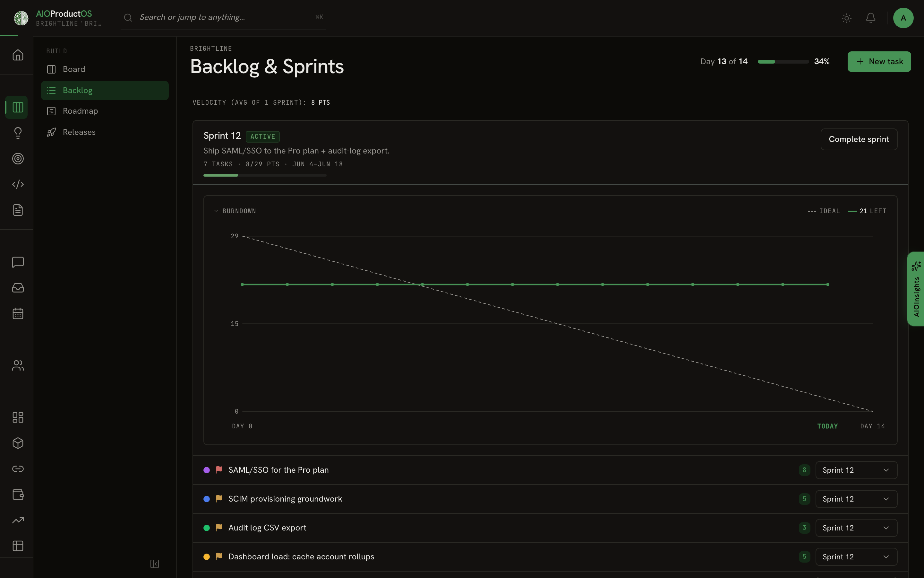The width and height of the screenshot is (924, 578).
Task: Open SCIM provisioning groundwork task
Action: pyautogui.click(x=285, y=499)
